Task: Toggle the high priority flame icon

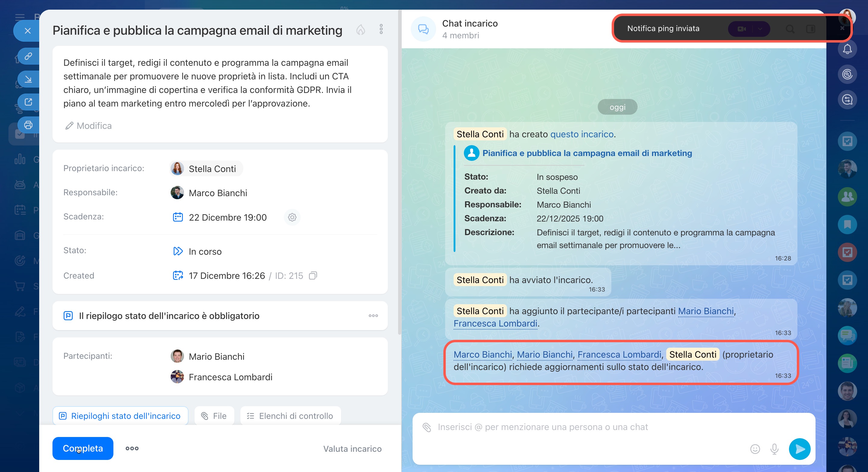Action: [x=360, y=30]
